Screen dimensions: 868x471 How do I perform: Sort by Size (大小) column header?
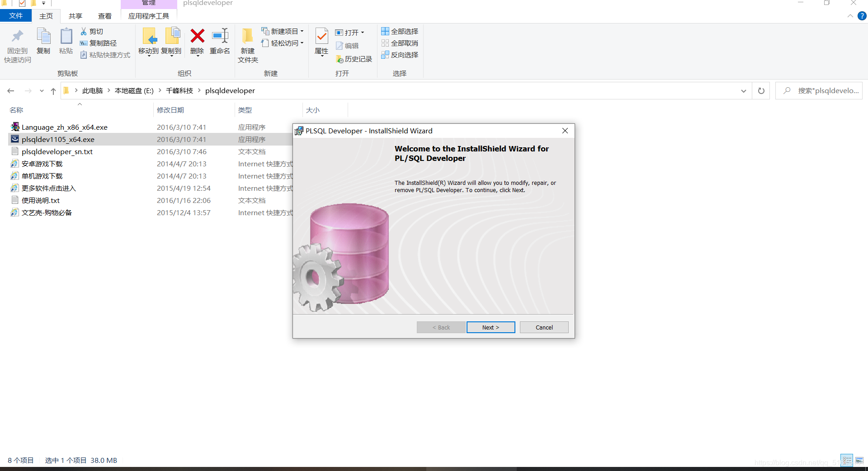click(313, 110)
